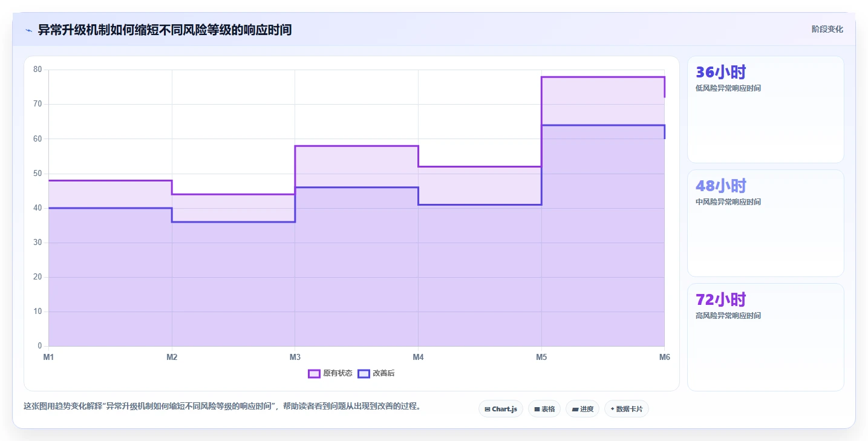Screen dimensions: 868x441
Task: Click the M4 x-axis label
Action: click(418, 358)
